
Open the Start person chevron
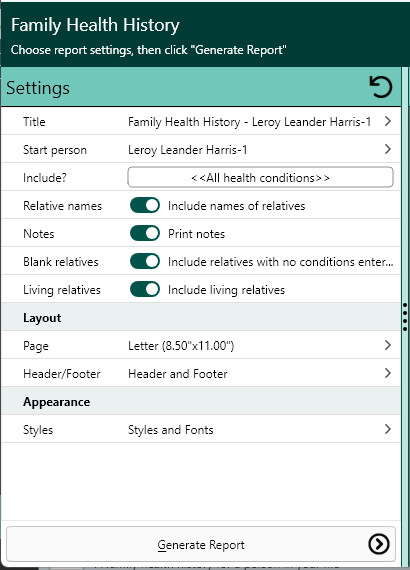point(388,149)
